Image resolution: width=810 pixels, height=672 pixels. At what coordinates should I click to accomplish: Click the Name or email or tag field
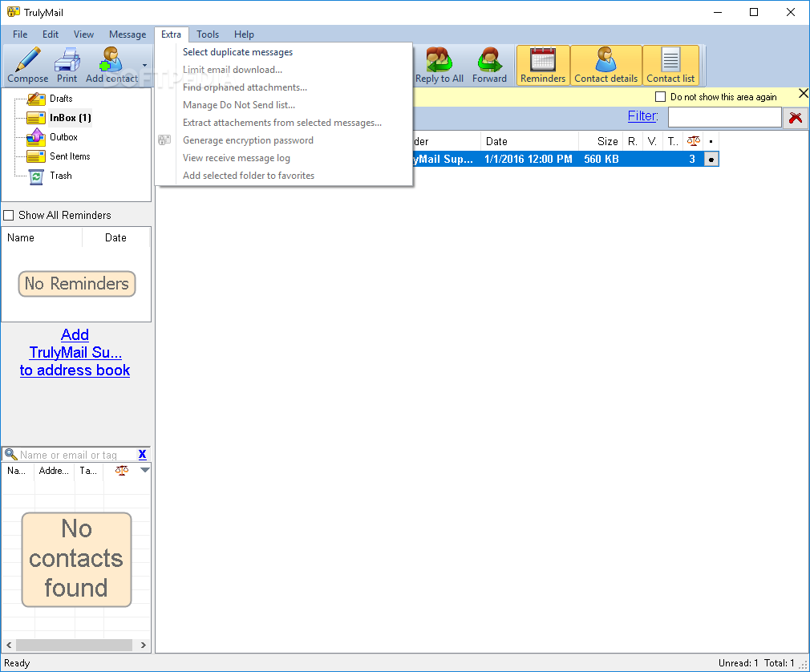(78, 455)
